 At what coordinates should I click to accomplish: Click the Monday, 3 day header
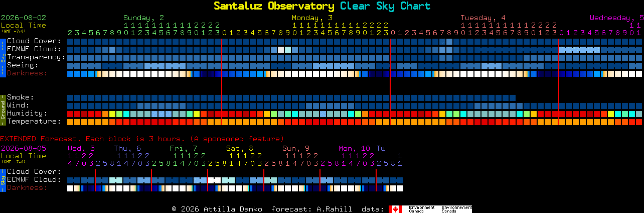[x=312, y=18]
